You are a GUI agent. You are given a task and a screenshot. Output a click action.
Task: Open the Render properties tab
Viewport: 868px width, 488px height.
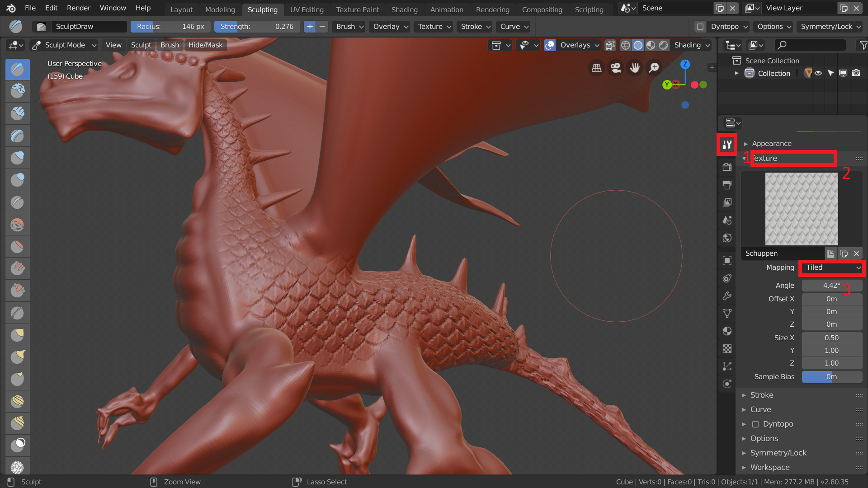[x=727, y=167]
